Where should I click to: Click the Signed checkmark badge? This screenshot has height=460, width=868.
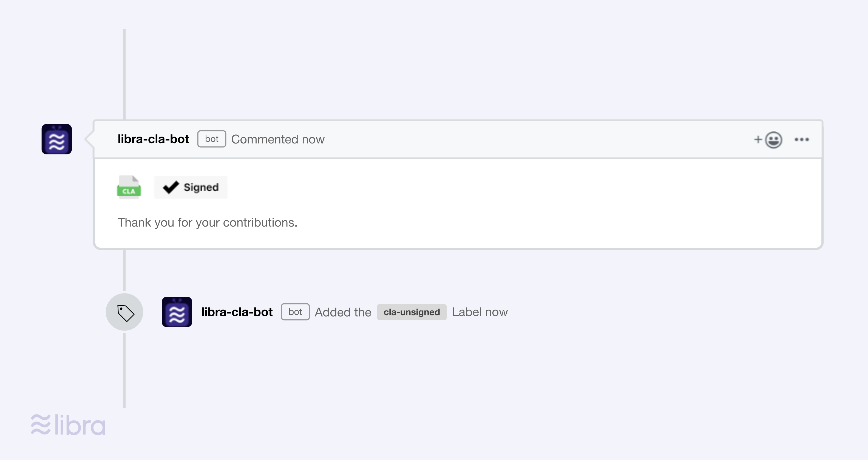click(191, 187)
